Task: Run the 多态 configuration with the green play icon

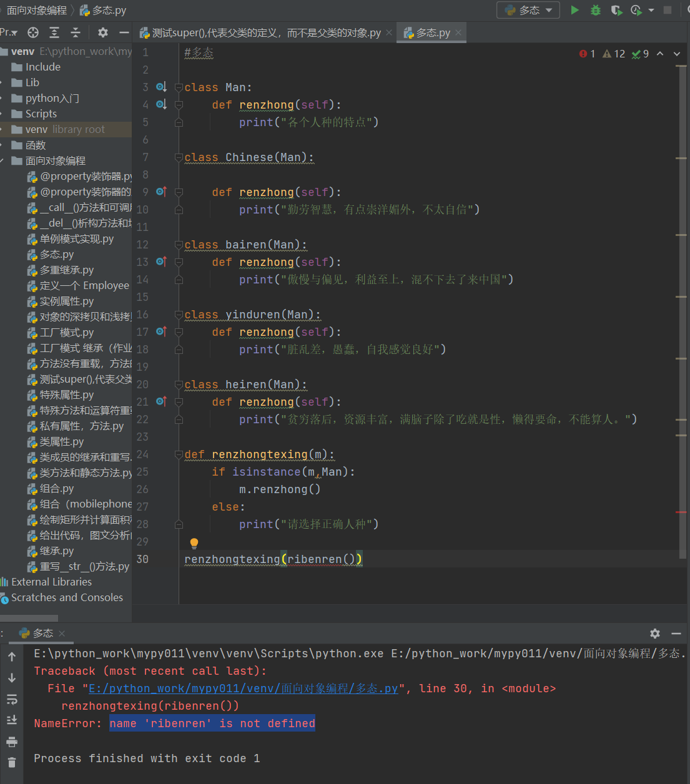Action: [x=575, y=10]
